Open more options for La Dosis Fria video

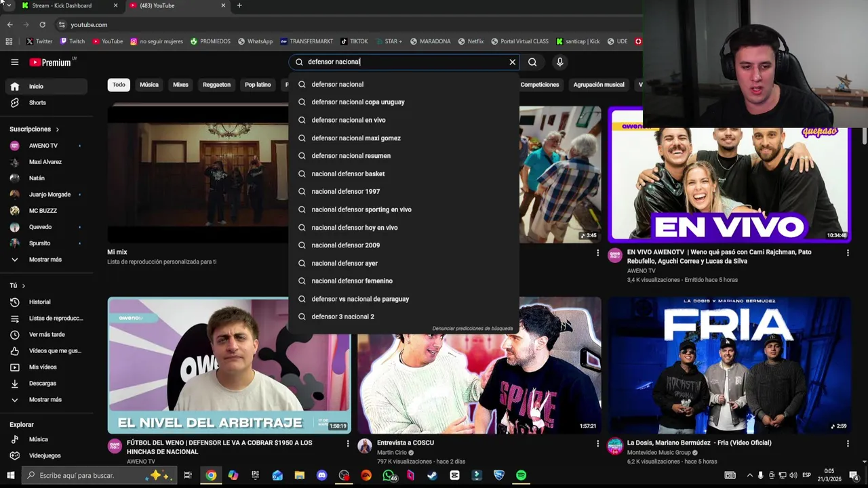click(848, 443)
